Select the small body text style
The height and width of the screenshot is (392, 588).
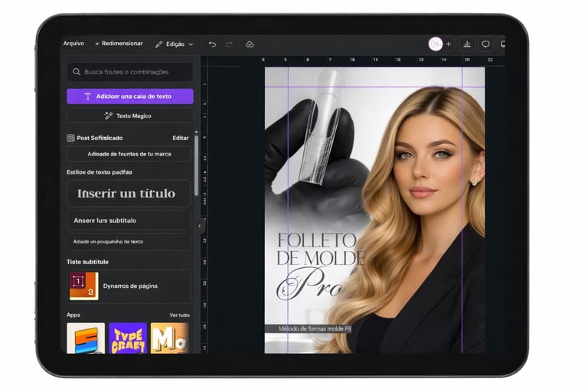point(129,242)
